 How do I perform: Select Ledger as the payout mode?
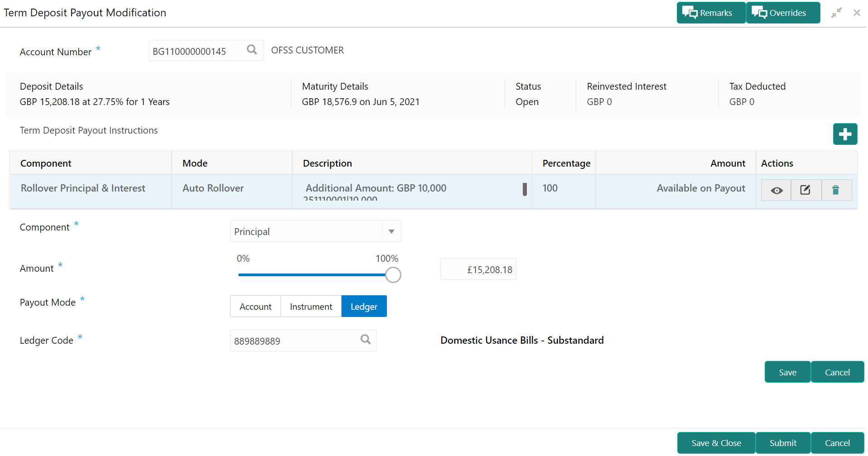click(x=364, y=307)
